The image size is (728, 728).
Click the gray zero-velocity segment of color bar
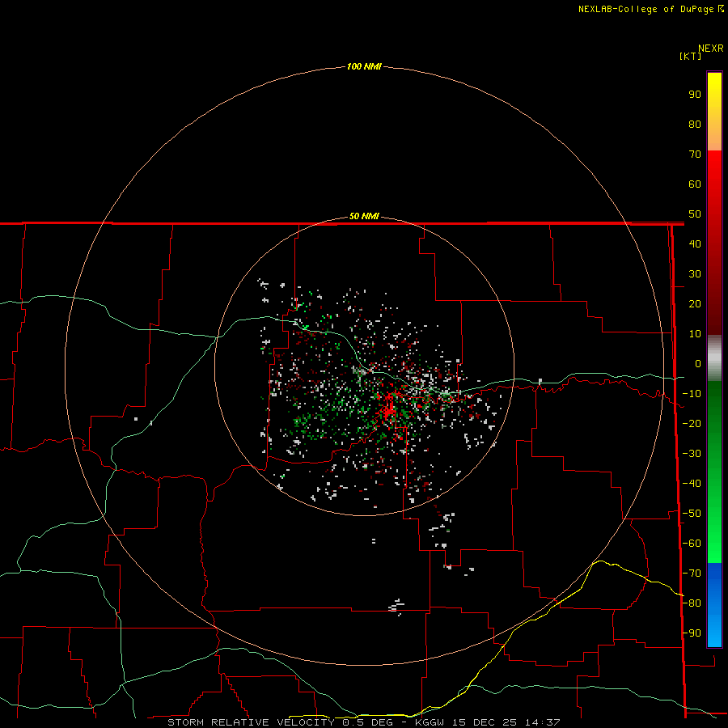(x=714, y=358)
